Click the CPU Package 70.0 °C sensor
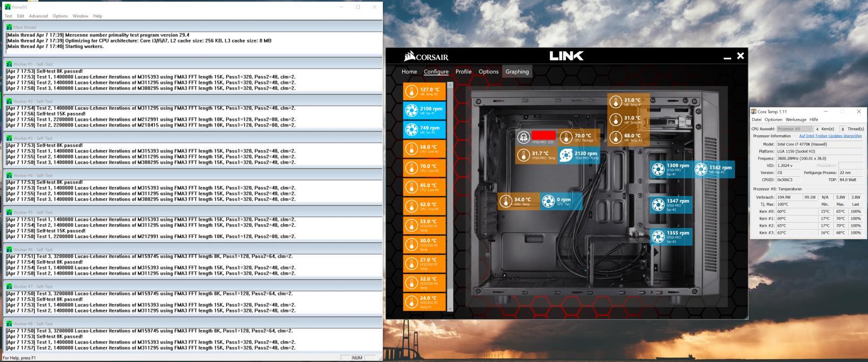 click(x=580, y=138)
